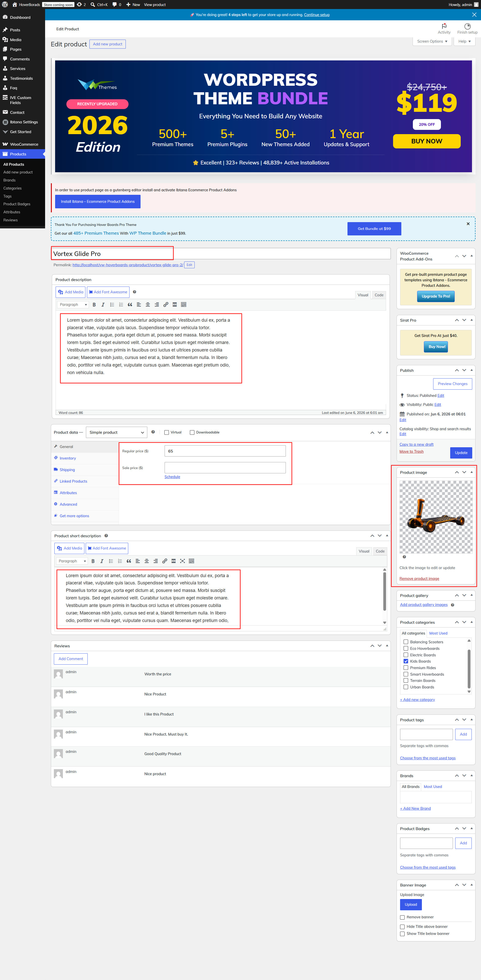The height and width of the screenshot is (980, 481).
Task: Click help icon next to gallery images link
Action: coord(452,605)
